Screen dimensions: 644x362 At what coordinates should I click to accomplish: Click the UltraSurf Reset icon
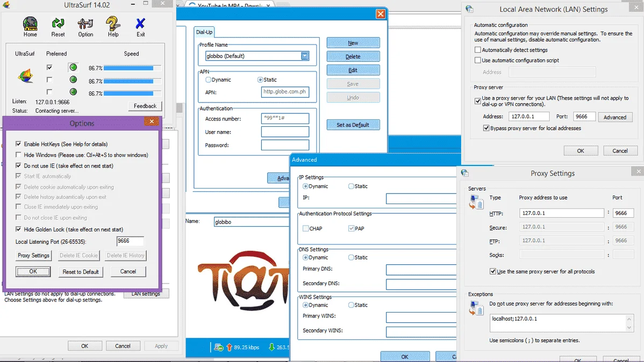coord(58,24)
